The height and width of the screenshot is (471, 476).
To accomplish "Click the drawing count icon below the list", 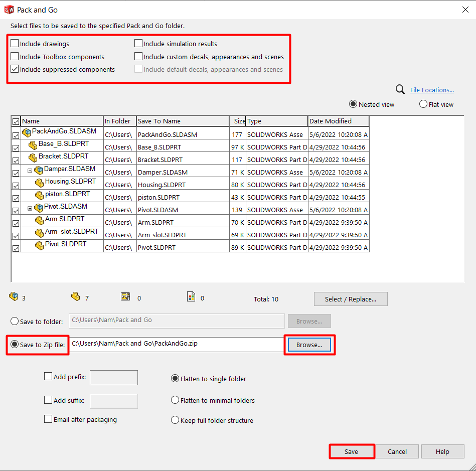I will [125, 296].
